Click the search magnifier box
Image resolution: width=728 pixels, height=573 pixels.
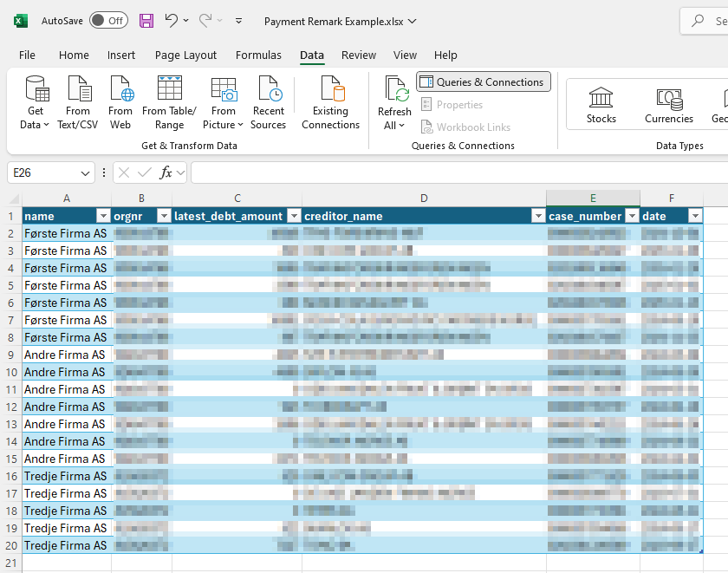[x=704, y=21]
